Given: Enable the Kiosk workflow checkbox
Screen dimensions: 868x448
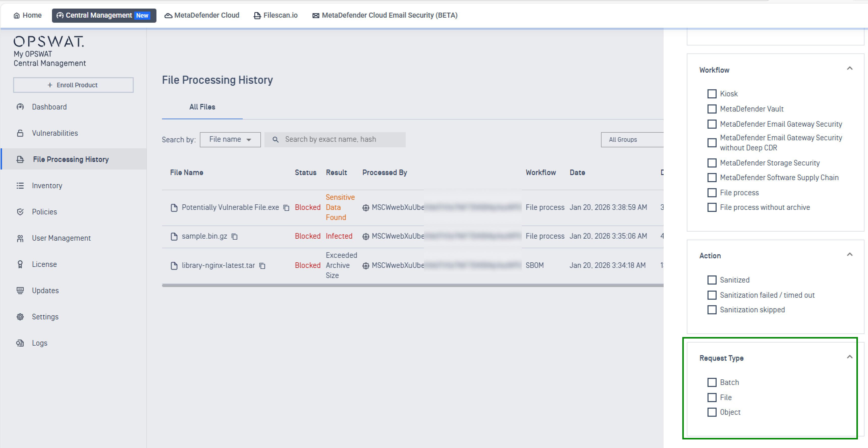Looking at the screenshot, I should pos(712,94).
